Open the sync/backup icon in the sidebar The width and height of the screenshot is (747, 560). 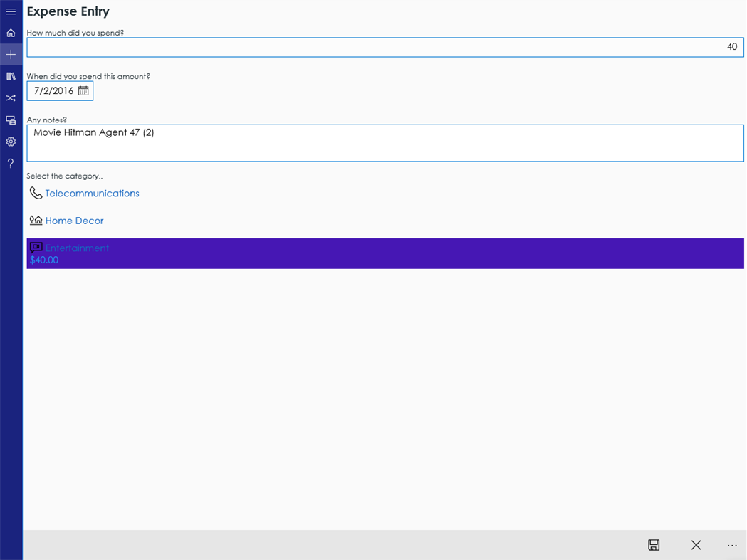[10, 120]
